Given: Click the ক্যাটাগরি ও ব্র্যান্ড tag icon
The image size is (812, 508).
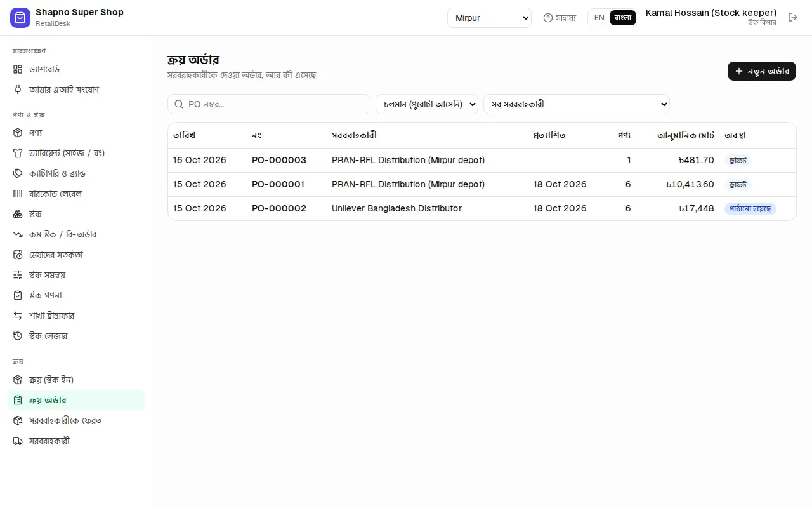Looking at the screenshot, I should (18, 173).
